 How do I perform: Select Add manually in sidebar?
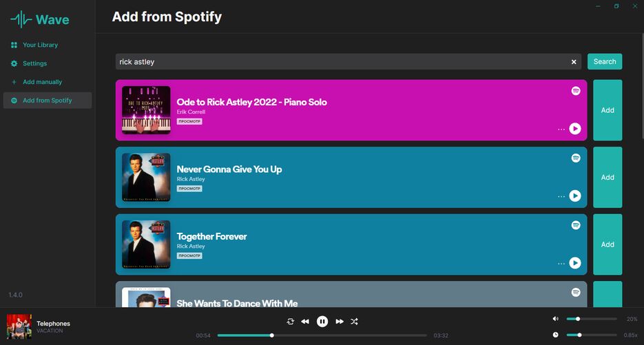tap(42, 82)
